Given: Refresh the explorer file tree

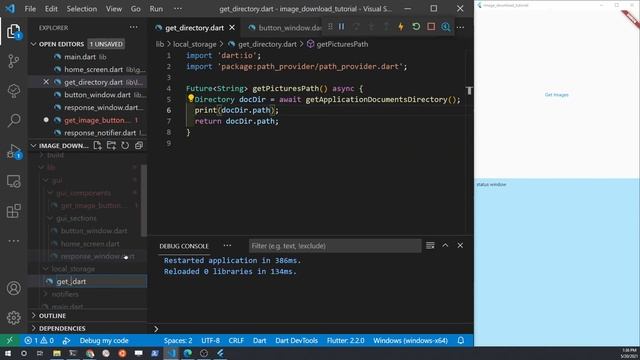Looking at the screenshot, I should point(125,145).
